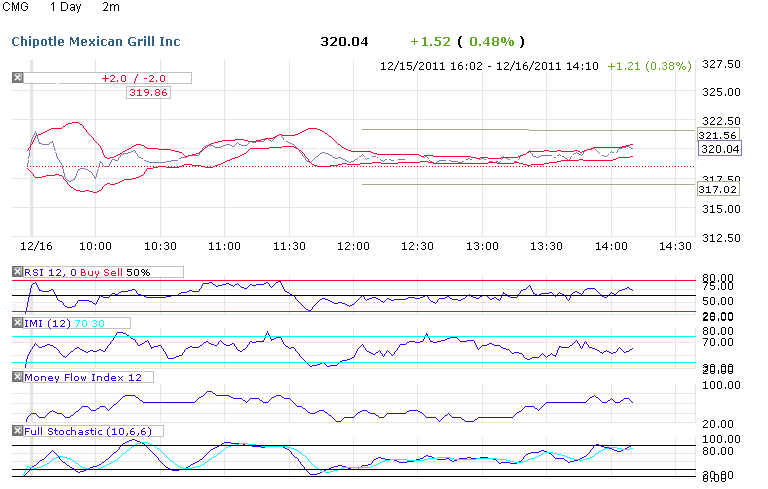The width and height of the screenshot is (768, 489).
Task: Click the Money Flow Index 12 label
Action: point(83,377)
